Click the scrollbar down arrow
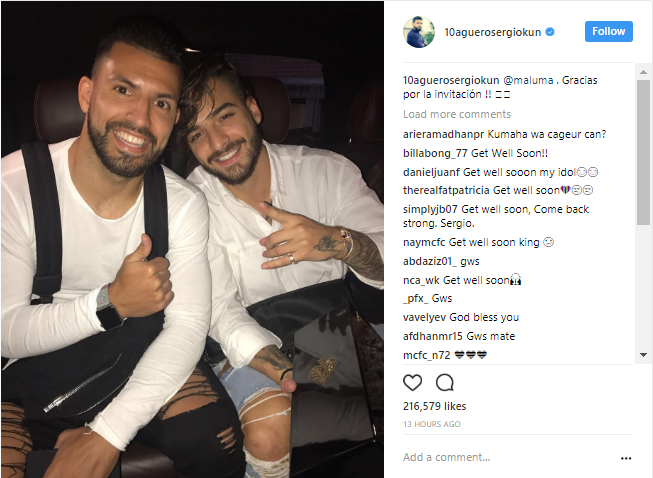Image resolution: width=653 pixels, height=478 pixels. pos(643,355)
